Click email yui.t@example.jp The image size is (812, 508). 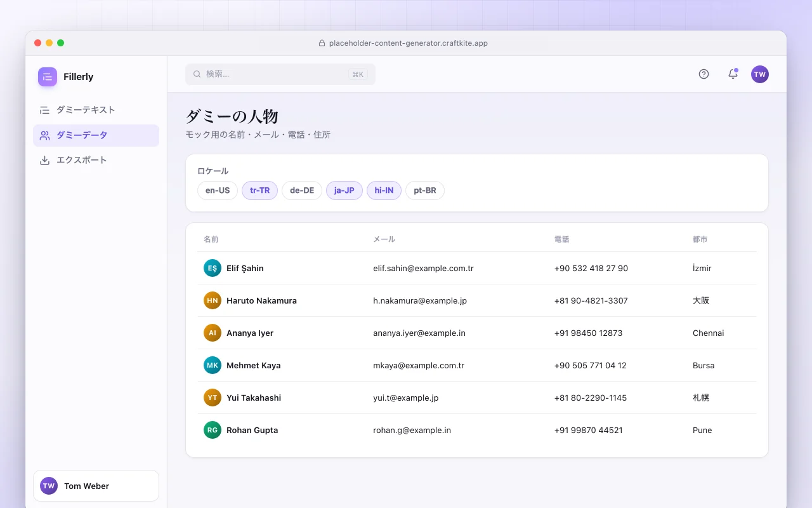pyautogui.click(x=406, y=398)
